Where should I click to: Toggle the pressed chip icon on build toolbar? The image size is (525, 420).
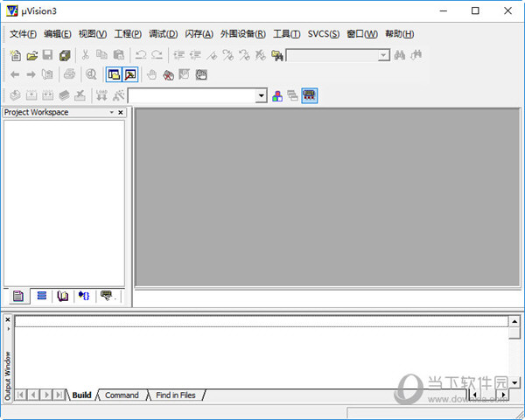[x=310, y=95]
